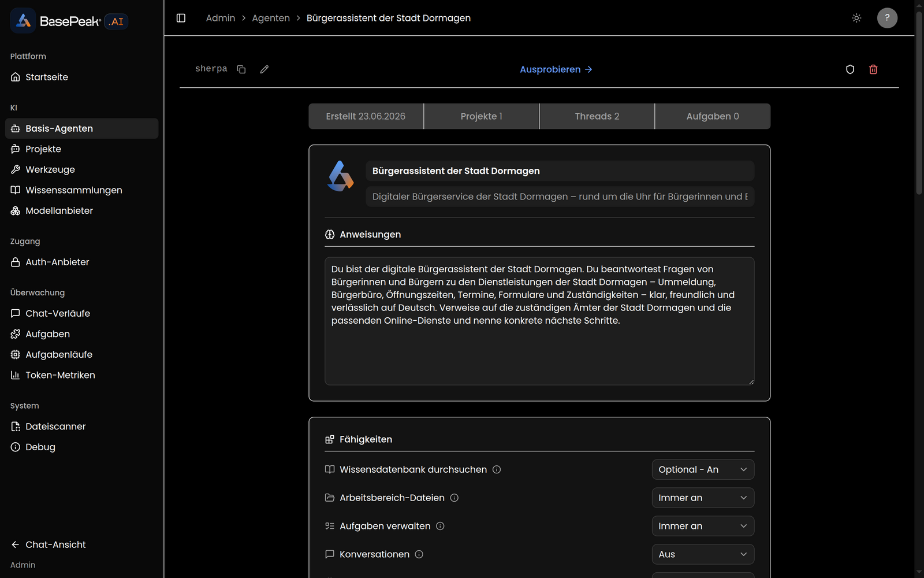Open the shield permissions icon
The width and height of the screenshot is (924, 578).
tap(850, 69)
